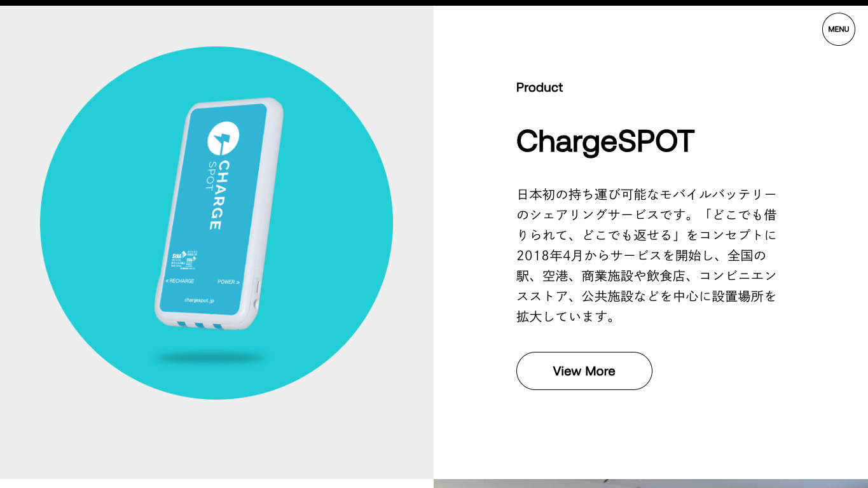868x488 pixels.
Task: Click the blue cable connectors under the battery
Action: tap(199, 326)
